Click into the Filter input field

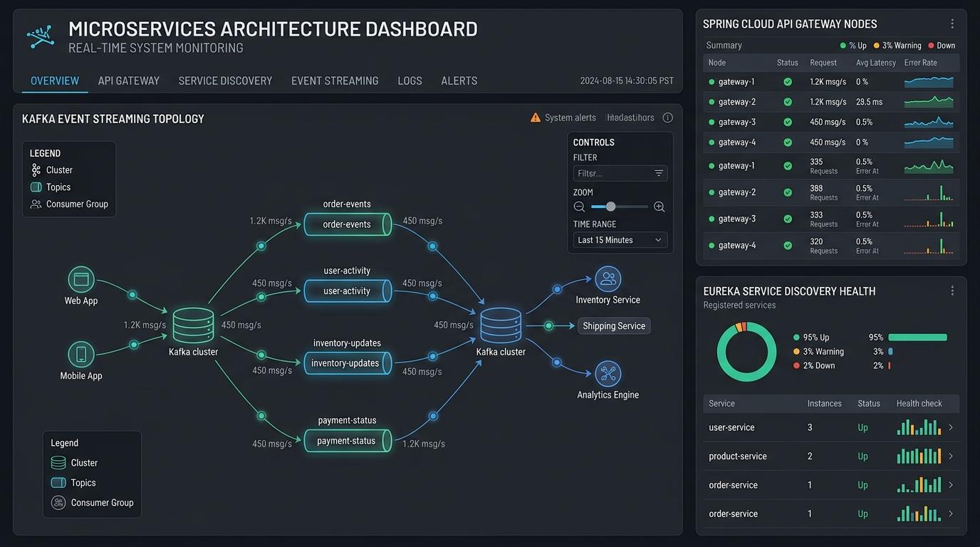point(620,173)
